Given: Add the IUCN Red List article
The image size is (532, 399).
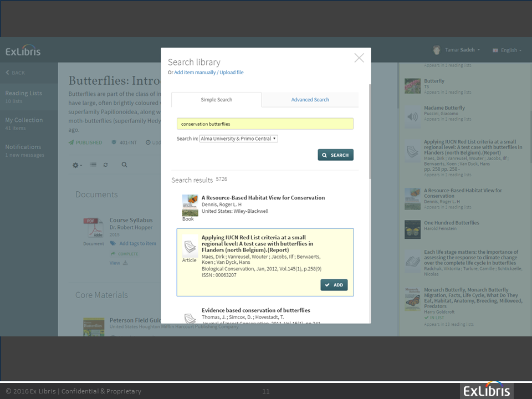Looking at the screenshot, I should click(x=334, y=285).
